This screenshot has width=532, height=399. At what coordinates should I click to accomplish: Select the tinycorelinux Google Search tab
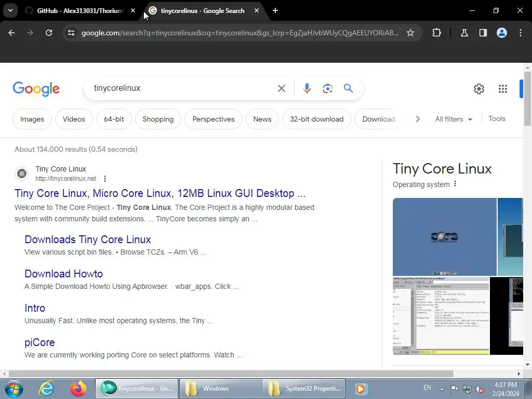point(203,10)
